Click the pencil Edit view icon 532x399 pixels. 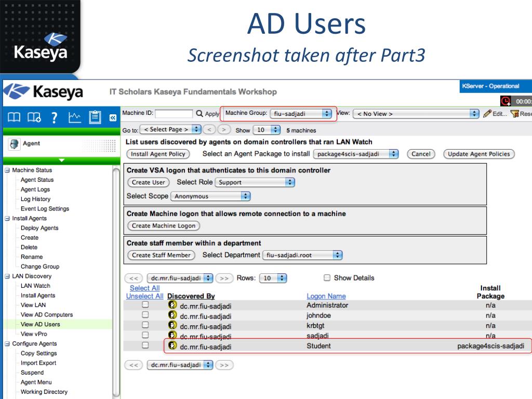click(487, 113)
